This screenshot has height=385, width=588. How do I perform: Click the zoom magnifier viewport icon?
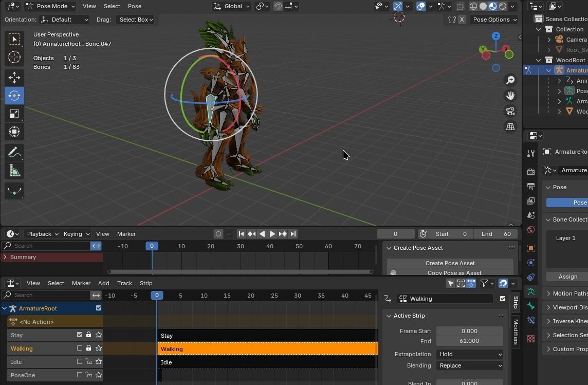[x=510, y=80]
